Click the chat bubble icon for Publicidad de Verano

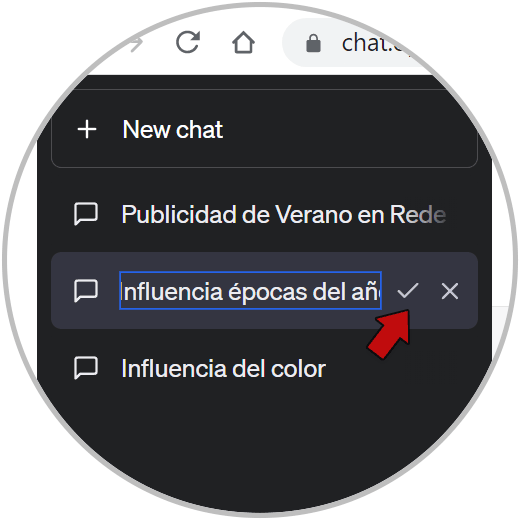tap(86, 214)
